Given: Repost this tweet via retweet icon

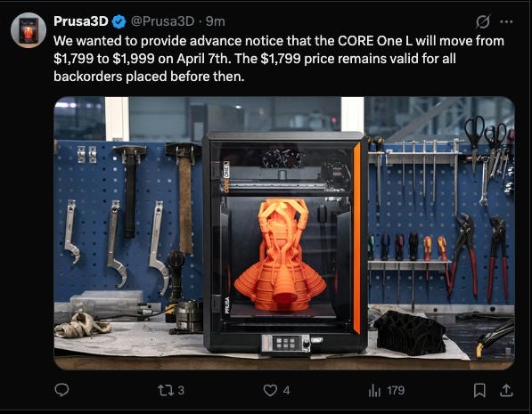Looking at the screenshot, I should [x=167, y=390].
